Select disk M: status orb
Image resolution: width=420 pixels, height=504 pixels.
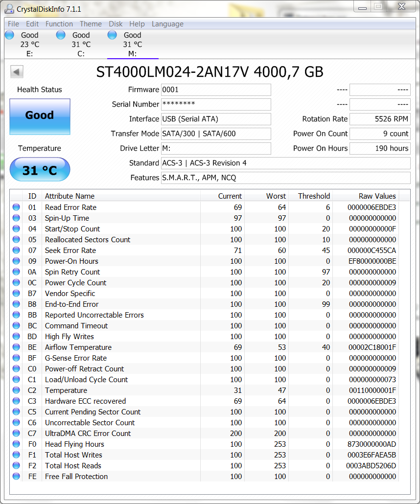pos(112,35)
